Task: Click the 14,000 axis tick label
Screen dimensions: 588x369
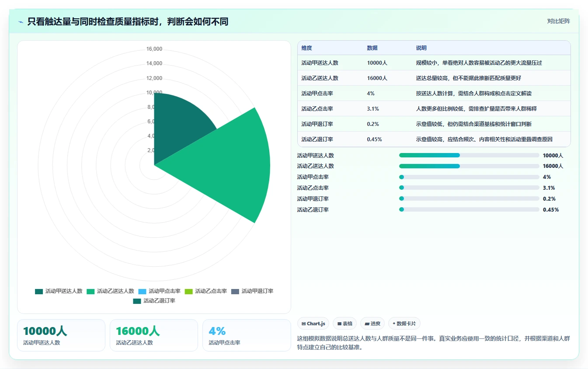Action: (154, 63)
